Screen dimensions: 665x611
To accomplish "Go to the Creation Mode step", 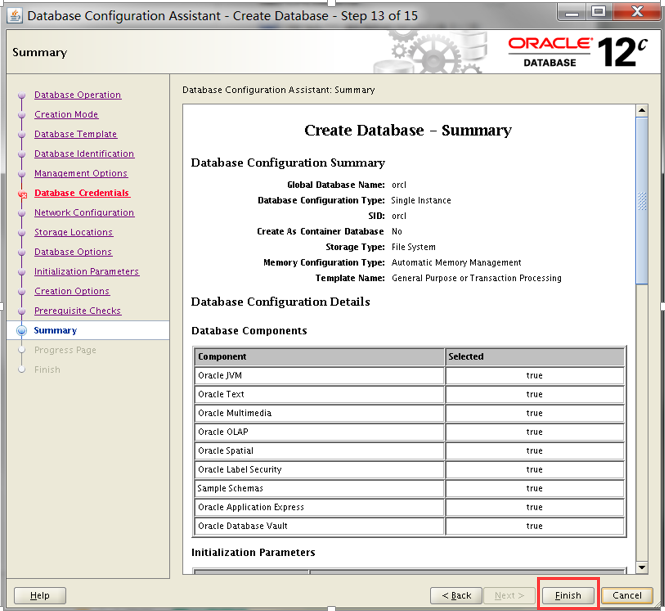I will point(66,114).
